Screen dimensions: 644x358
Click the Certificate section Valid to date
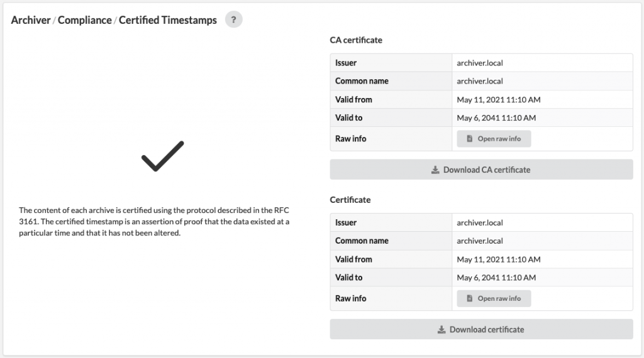coord(496,278)
